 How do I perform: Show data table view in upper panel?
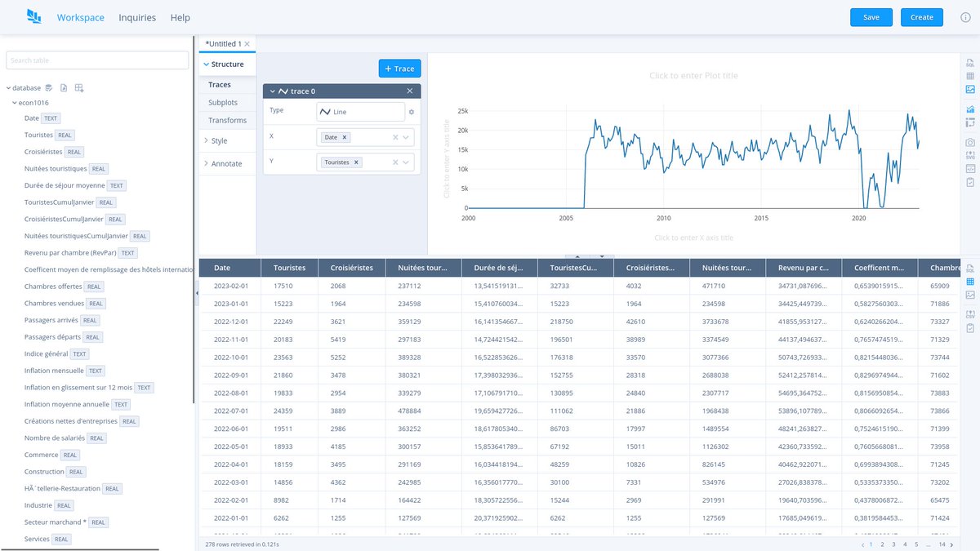[970, 76]
